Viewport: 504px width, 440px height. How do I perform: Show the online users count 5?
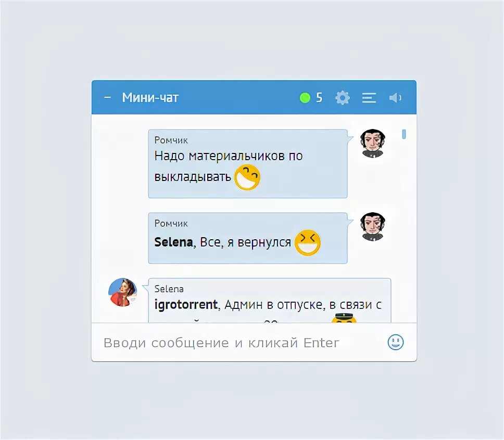coord(319,98)
